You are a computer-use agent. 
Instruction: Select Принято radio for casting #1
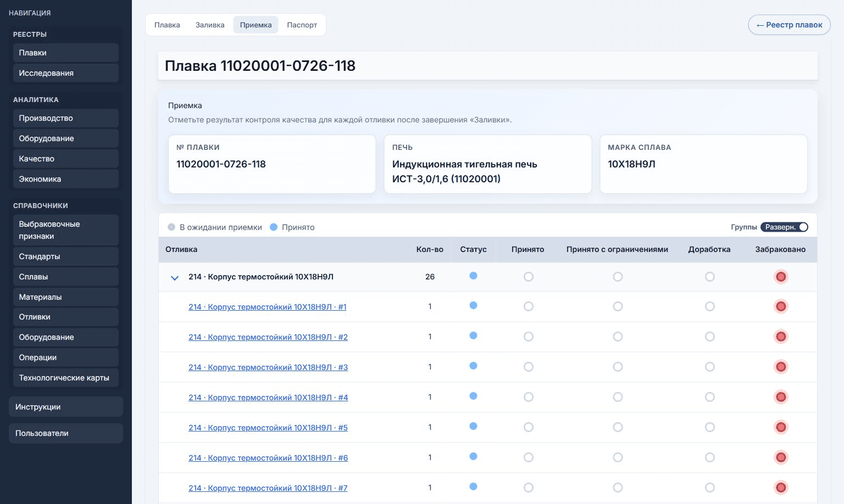coord(529,306)
